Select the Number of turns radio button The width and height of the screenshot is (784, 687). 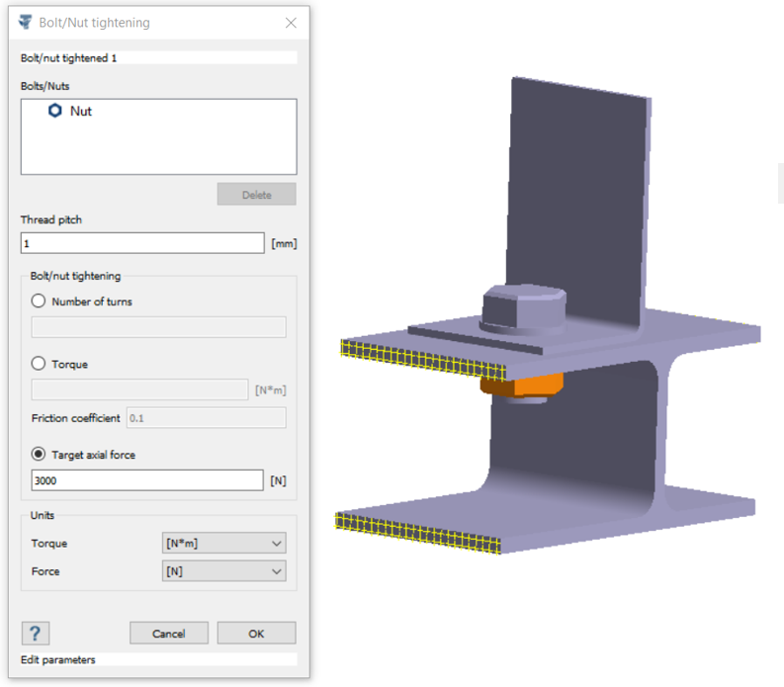pyautogui.click(x=40, y=301)
